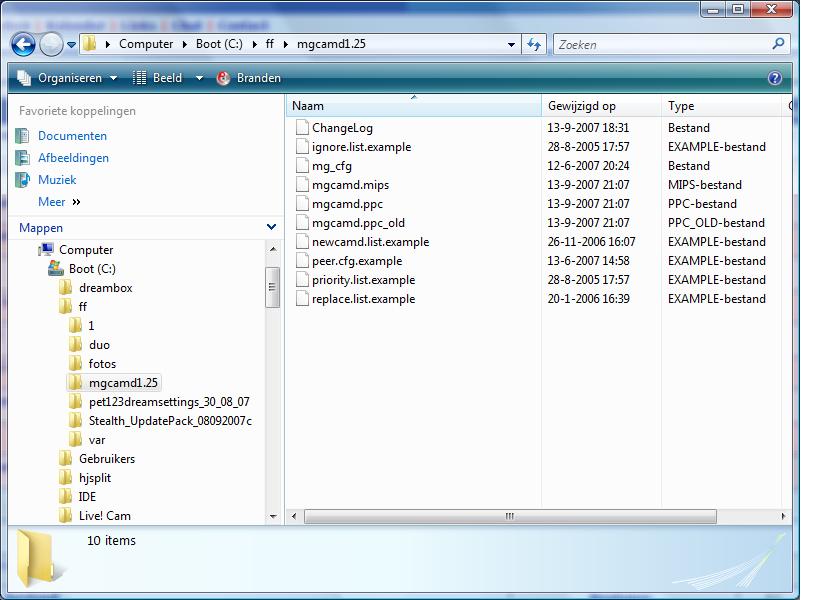
Task: Click Computer in the address breadcrumb
Action: (146, 44)
